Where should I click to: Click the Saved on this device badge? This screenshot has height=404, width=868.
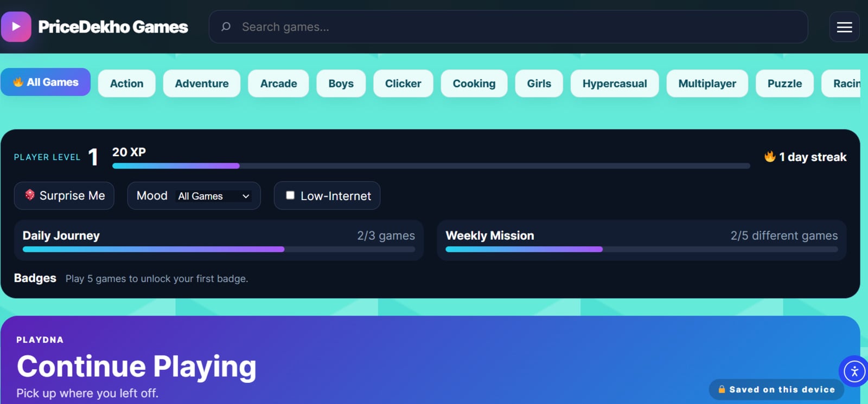[776, 389]
